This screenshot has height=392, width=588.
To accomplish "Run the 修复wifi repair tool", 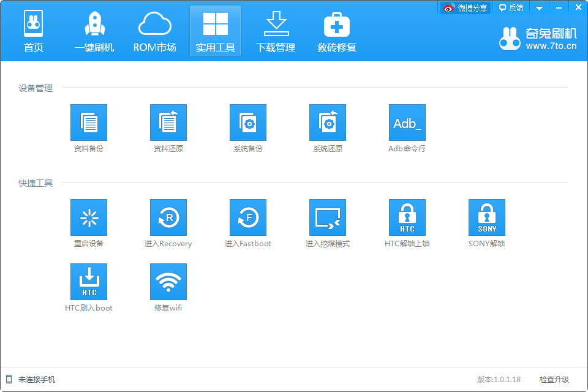I will 168,282.
